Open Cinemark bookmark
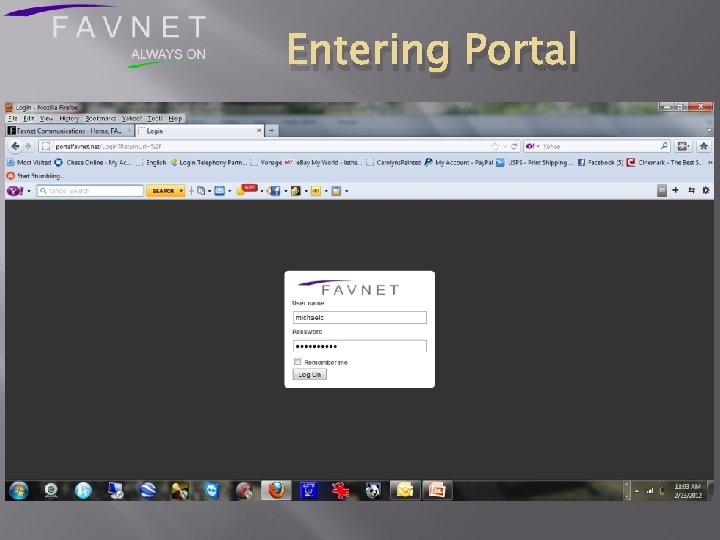 [665, 163]
